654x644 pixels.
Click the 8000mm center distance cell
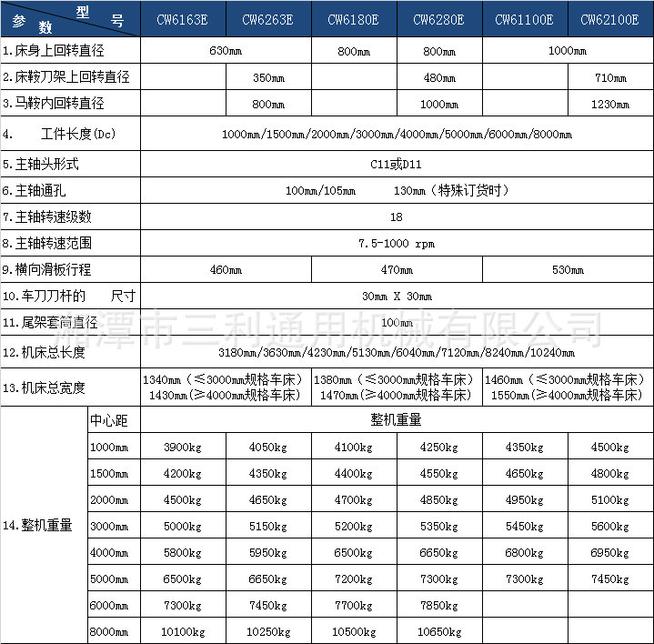click(x=114, y=631)
